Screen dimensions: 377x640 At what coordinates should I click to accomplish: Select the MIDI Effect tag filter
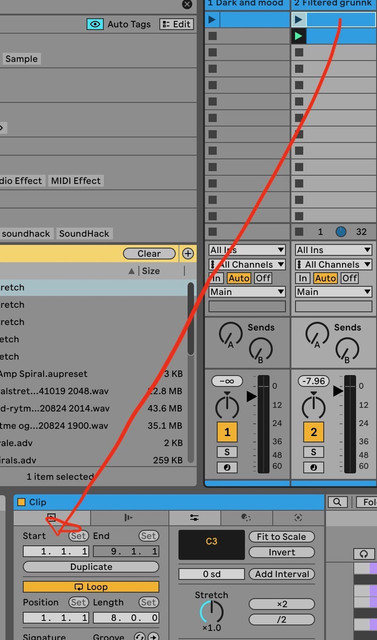click(x=75, y=181)
